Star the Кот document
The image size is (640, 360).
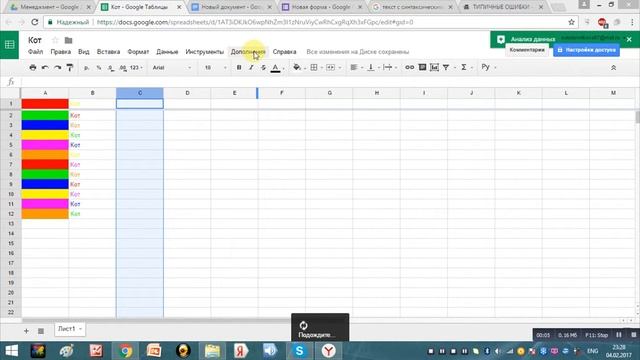[56, 40]
